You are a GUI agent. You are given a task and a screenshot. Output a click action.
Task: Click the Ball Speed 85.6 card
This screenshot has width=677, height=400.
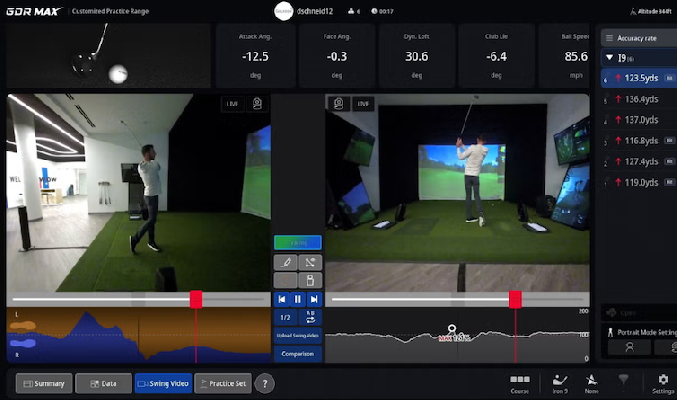pos(564,56)
